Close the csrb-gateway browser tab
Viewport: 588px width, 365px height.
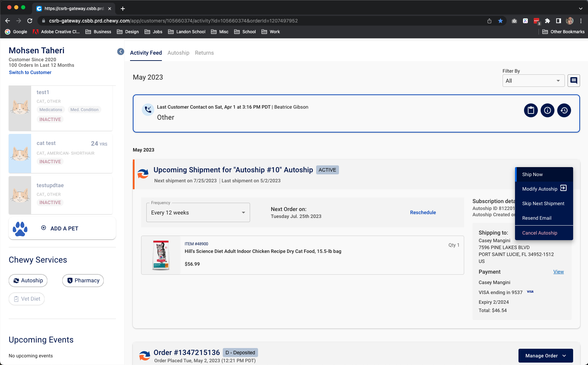tap(110, 9)
